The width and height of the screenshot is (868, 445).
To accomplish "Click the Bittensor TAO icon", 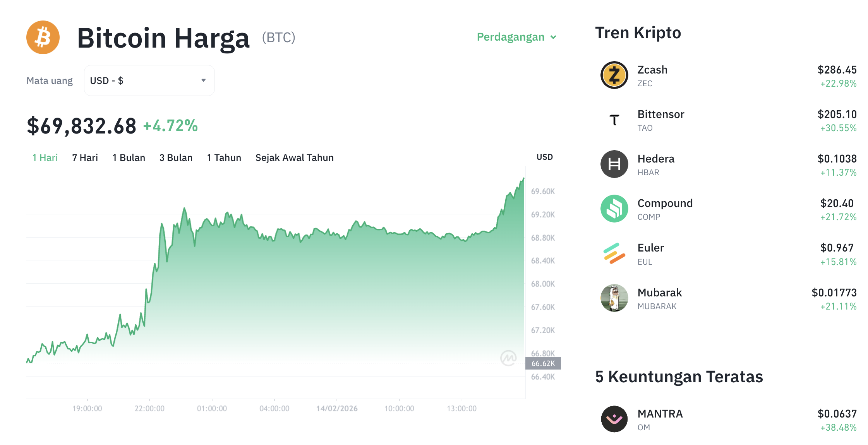I will point(614,120).
